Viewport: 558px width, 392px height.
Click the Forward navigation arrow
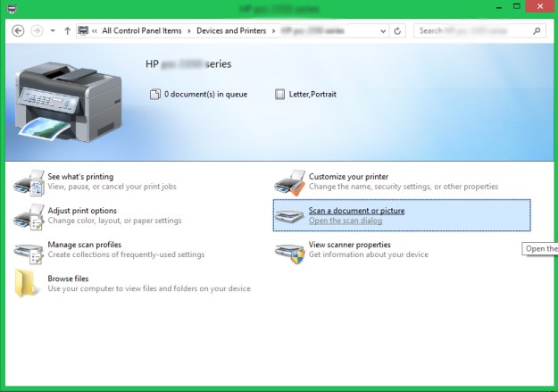point(37,30)
